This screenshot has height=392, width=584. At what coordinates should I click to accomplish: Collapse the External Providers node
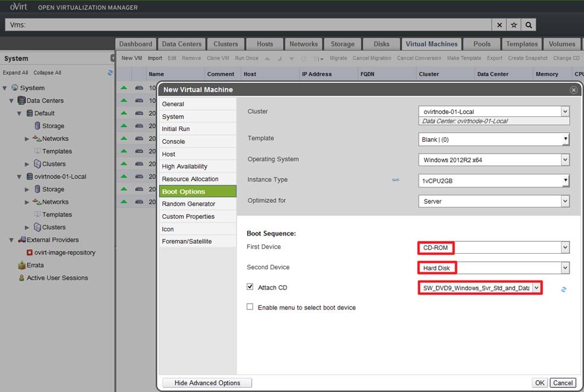click(11, 240)
